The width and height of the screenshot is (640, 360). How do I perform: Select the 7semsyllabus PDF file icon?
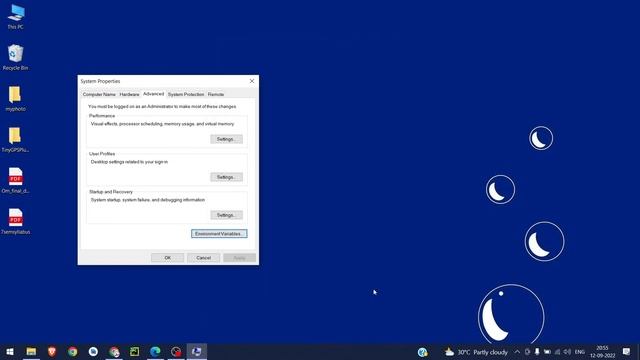pos(16,221)
